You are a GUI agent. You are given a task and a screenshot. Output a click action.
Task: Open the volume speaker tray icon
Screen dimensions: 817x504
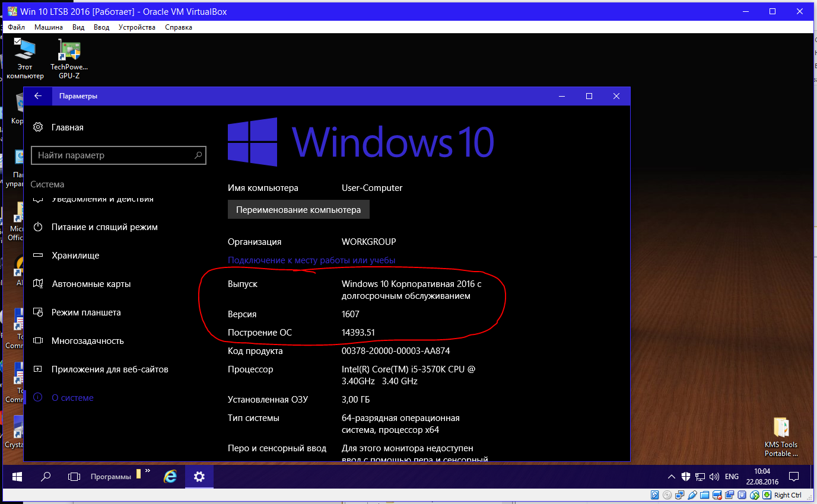click(714, 477)
